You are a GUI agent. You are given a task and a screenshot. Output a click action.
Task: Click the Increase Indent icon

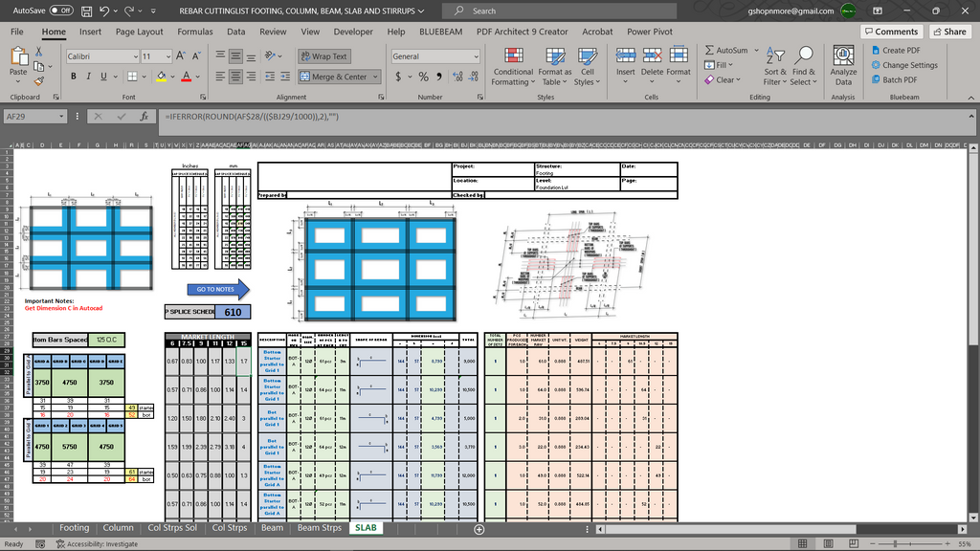pos(285,77)
